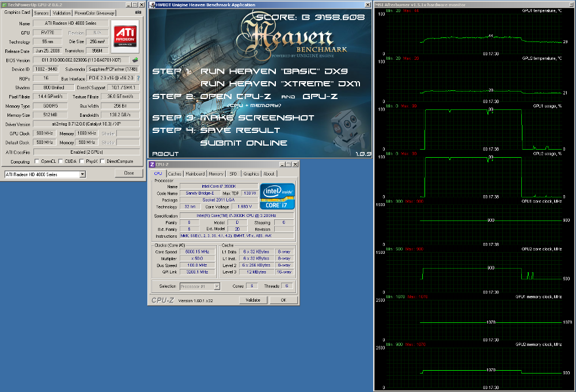This screenshot has height=392, width=576.
Task: Click the GPU Clock 900 MHz field
Action: click(44, 133)
